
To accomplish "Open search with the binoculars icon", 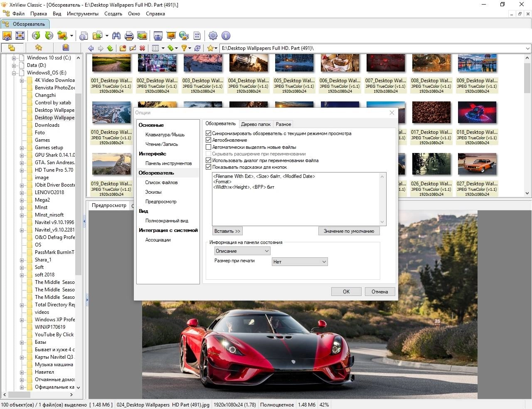I will point(116,36).
